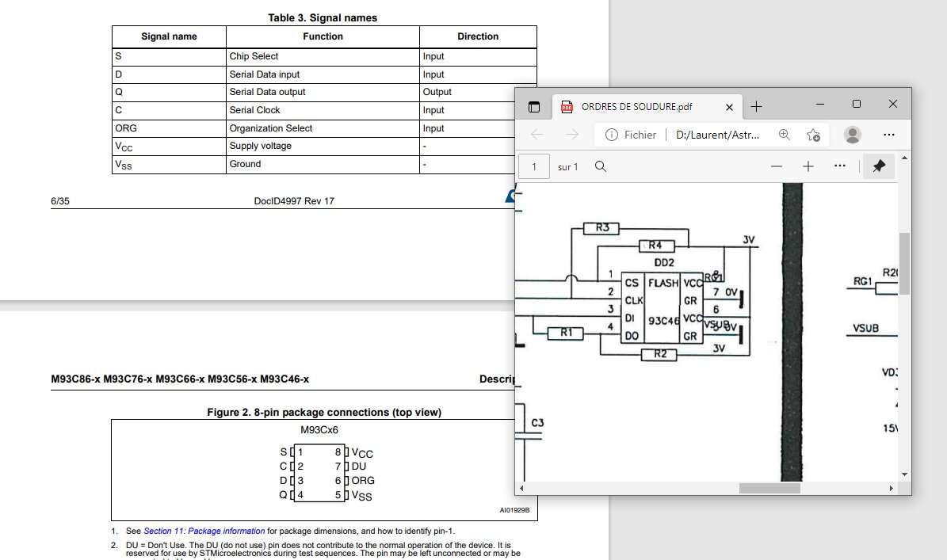Open the PDF toolbar more options
The image size is (947, 560).
point(839,166)
